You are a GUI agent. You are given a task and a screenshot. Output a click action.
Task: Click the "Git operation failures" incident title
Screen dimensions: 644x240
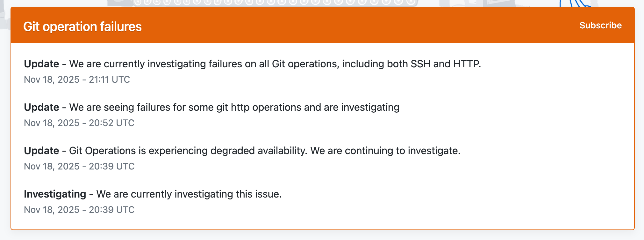(x=82, y=26)
